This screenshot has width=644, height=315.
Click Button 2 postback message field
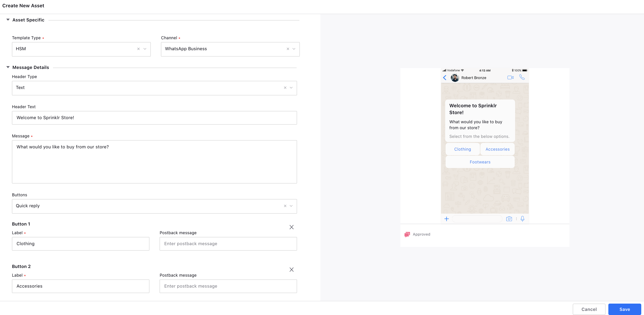coord(228,286)
